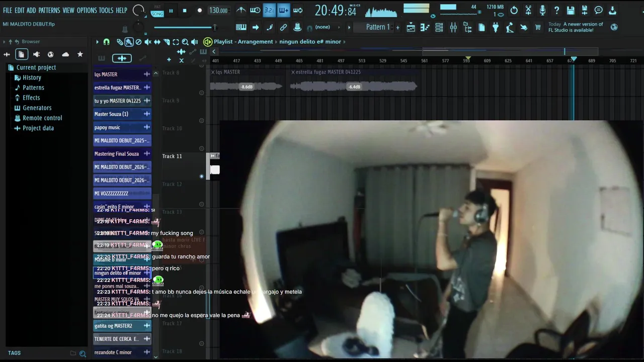Open the chat bubble icon

coord(599,10)
